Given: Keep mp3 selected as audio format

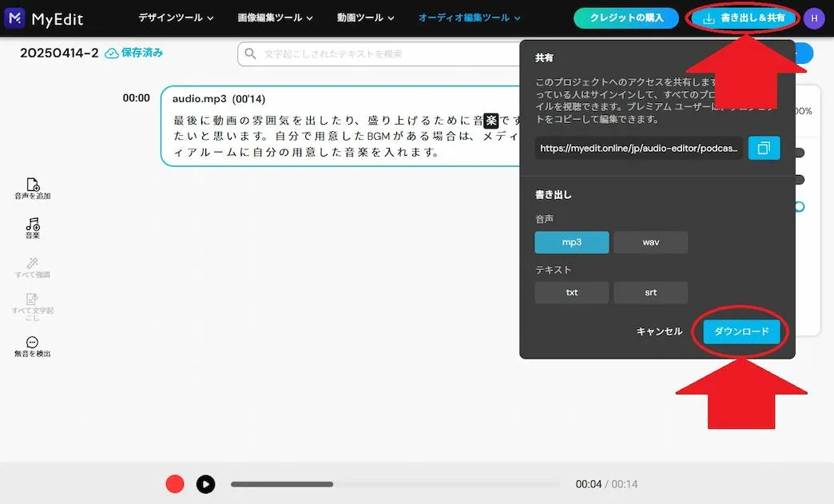Looking at the screenshot, I should pos(571,241).
